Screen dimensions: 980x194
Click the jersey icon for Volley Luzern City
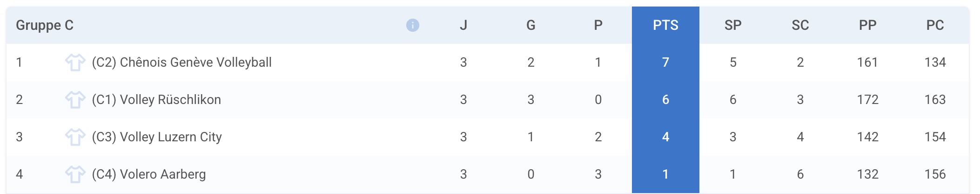point(75,137)
